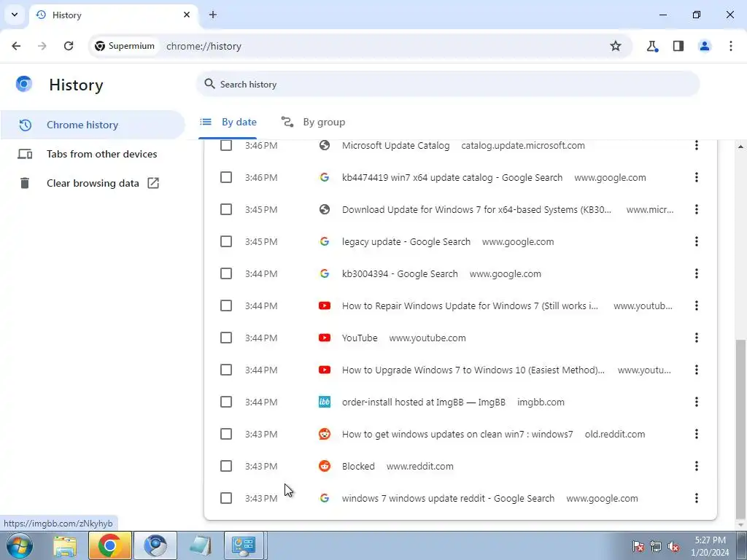Check the Microsoft Update Catalog entry
Image resolution: width=747 pixels, height=560 pixels.
[226, 145]
